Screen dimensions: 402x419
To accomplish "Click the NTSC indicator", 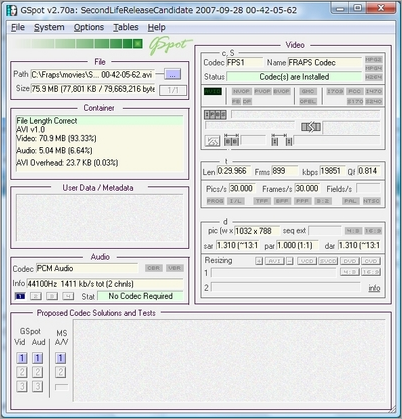I will [x=371, y=201].
